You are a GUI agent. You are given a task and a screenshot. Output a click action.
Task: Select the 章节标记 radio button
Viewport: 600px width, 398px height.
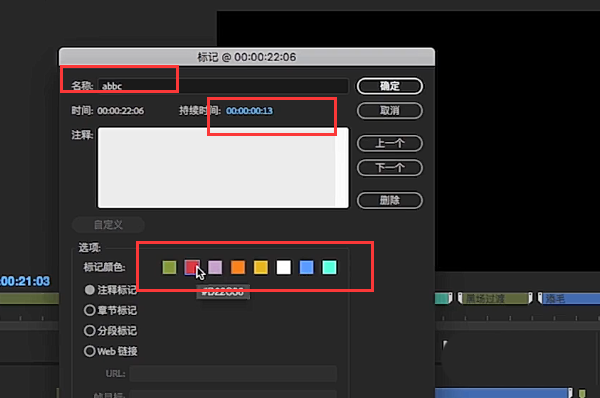point(90,310)
